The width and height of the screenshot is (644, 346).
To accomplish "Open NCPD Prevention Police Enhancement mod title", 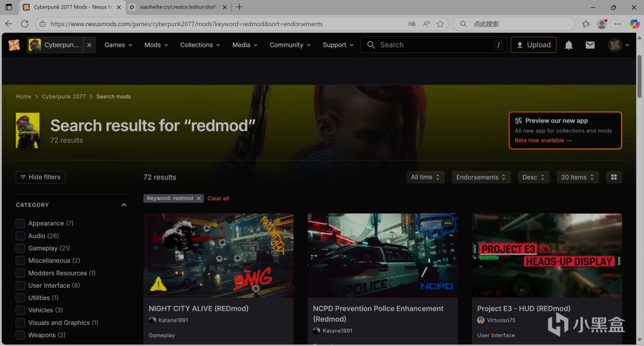I will click(378, 313).
